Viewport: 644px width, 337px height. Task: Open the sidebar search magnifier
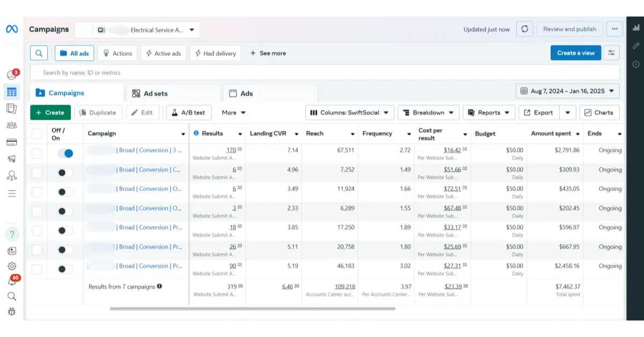(12, 296)
